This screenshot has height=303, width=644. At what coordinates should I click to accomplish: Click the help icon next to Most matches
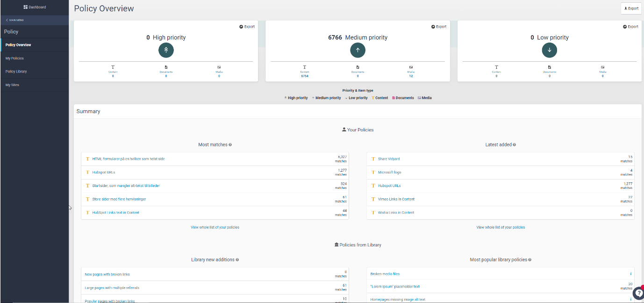tap(230, 145)
